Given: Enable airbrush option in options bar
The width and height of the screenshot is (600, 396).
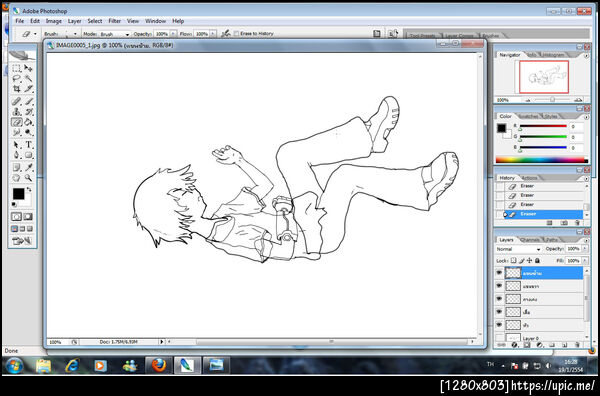Looking at the screenshot, I should pos(226,34).
